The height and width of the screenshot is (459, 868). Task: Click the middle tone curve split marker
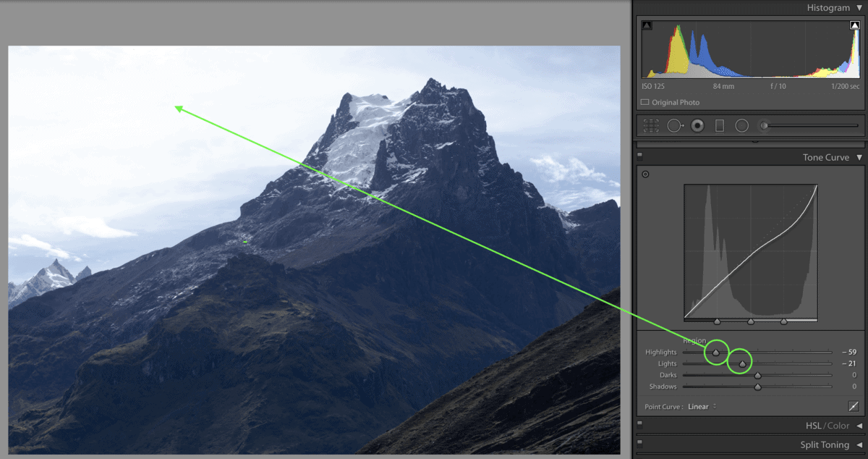[751, 321]
